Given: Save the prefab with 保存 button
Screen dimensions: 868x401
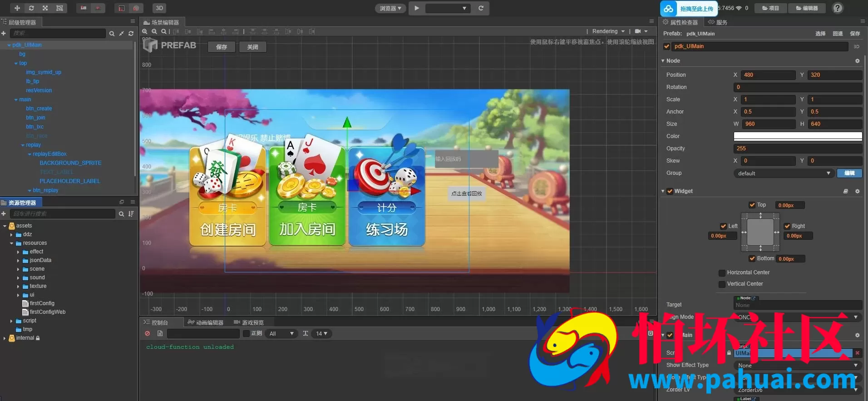Looking at the screenshot, I should tap(222, 47).
